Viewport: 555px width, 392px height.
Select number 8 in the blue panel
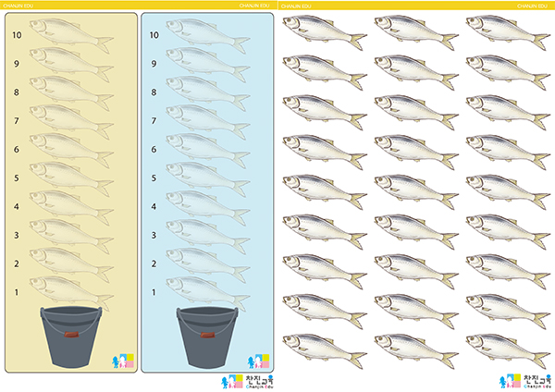point(154,92)
